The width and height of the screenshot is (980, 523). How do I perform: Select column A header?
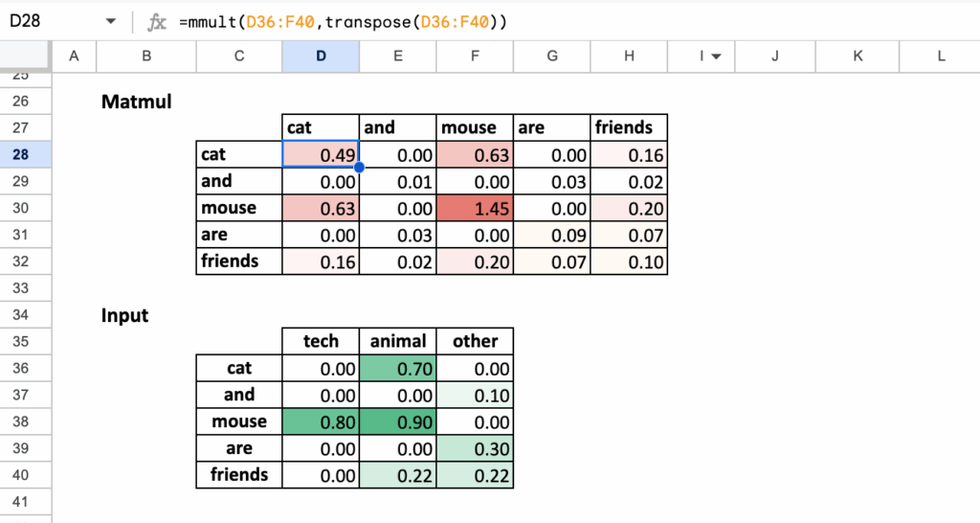click(75, 57)
